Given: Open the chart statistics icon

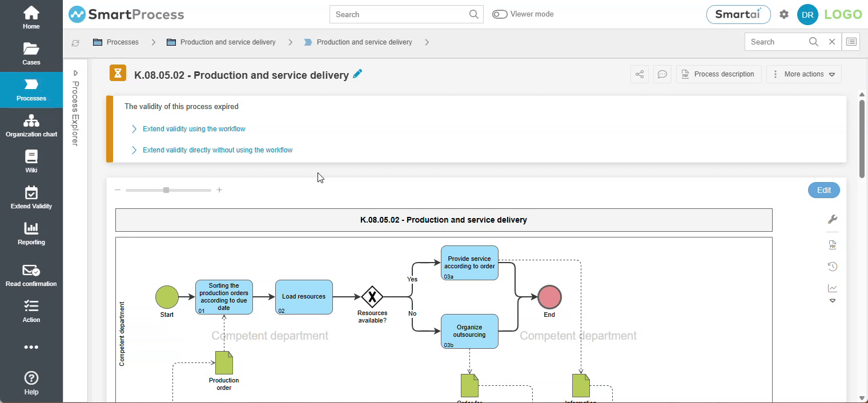Looking at the screenshot, I should pos(833,288).
